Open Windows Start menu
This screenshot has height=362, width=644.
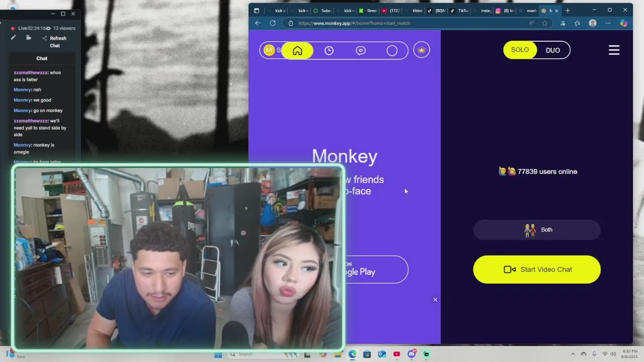point(218,354)
